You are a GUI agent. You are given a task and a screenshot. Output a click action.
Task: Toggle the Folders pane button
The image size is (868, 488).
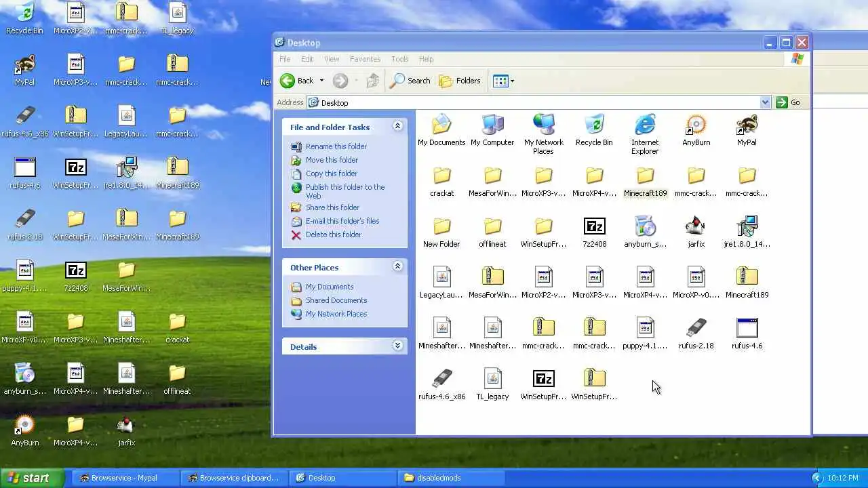pyautogui.click(x=460, y=81)
